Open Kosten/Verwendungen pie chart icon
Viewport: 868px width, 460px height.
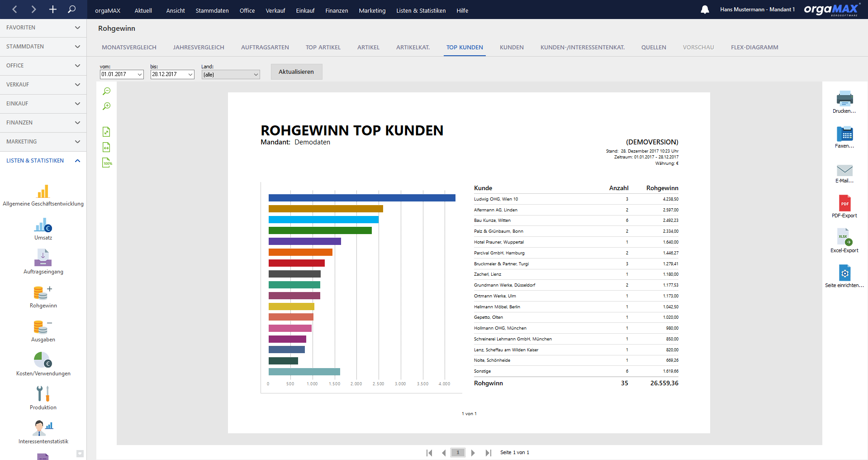[43, 360]
